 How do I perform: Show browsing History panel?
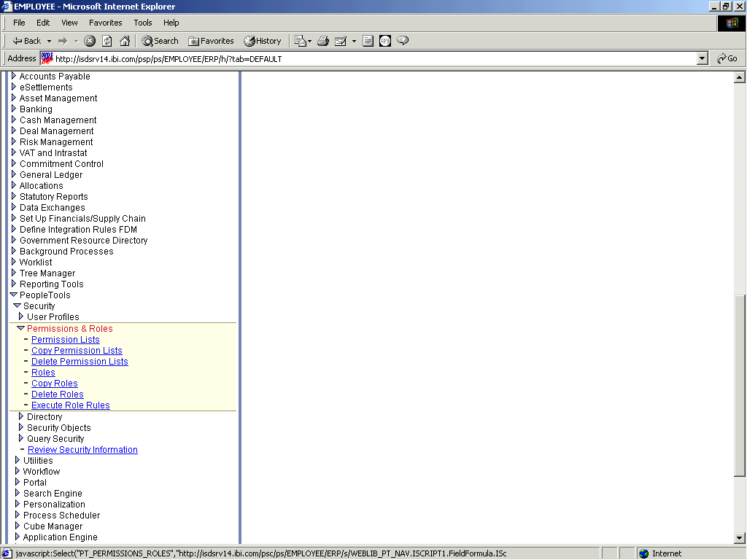262,41
